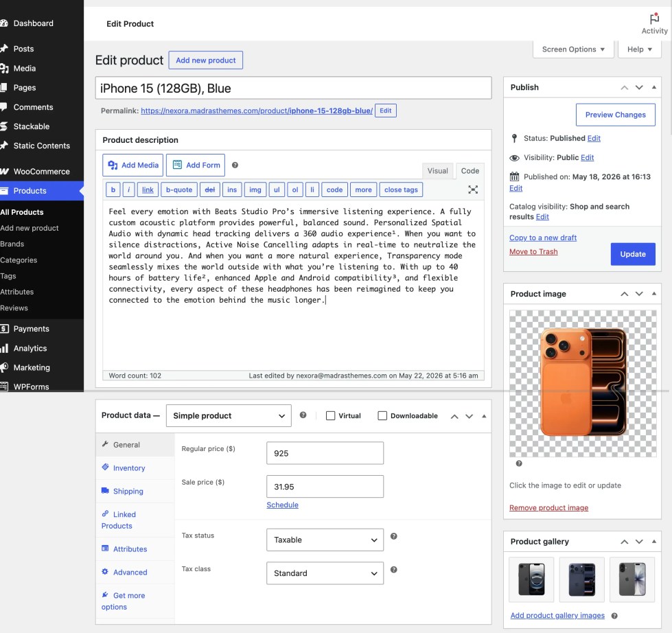Click Remove product image link
Screen dimensions: 672x633
click(x=548, y=507)
